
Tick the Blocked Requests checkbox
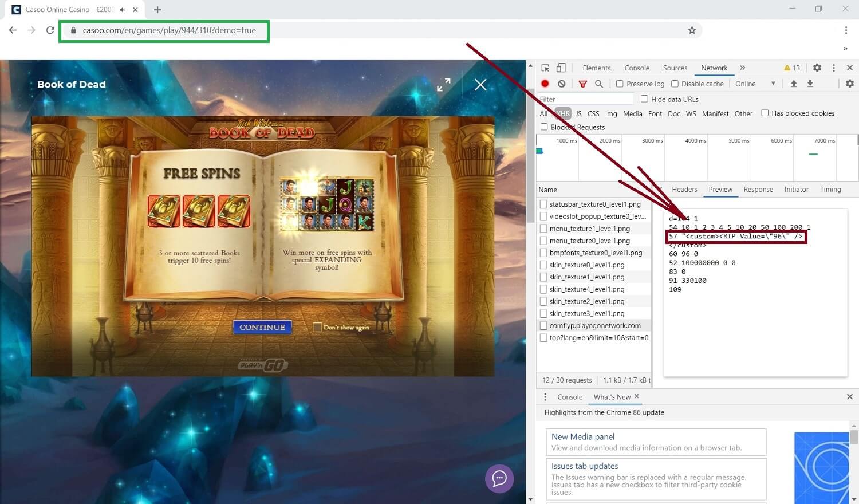click(x=544, y=127)
